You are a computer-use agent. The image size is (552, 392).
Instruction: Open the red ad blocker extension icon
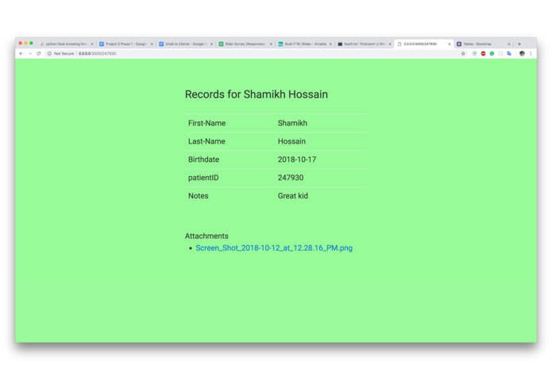pos(483,53)
